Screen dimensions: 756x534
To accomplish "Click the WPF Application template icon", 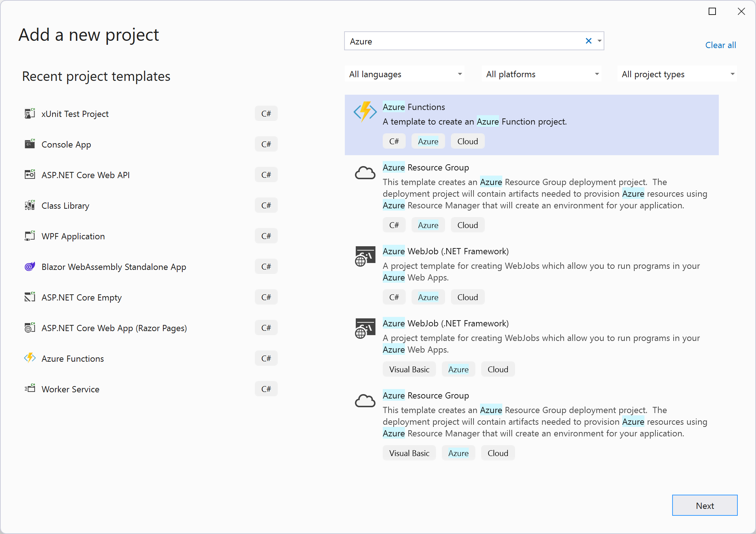I will (x=30, y=236).
